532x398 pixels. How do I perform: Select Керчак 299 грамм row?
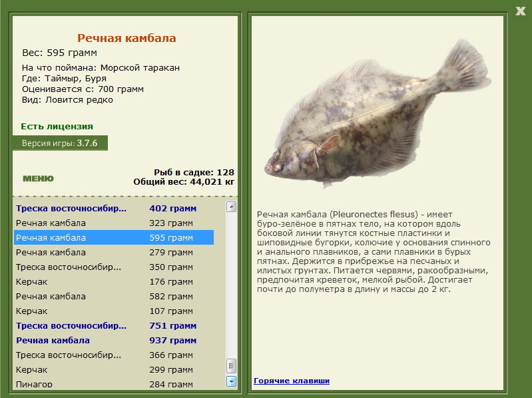tap(114, 369)
